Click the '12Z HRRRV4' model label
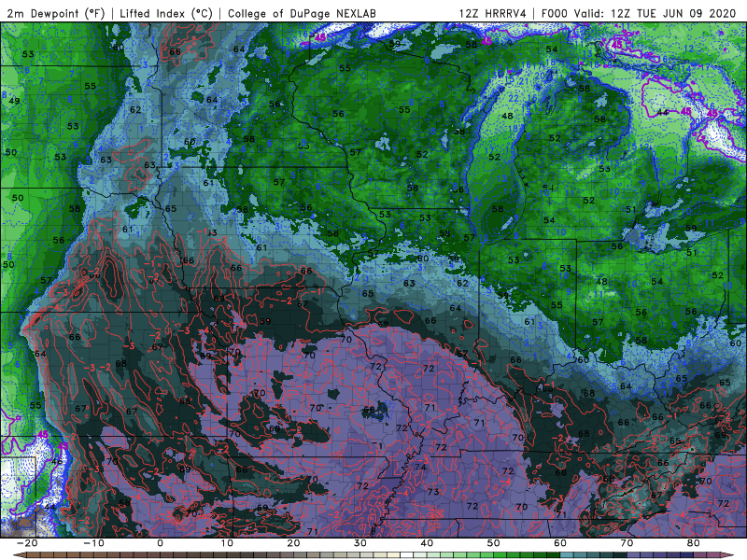The width and height of the screenshot is (747, 560). tap(493, 13)
